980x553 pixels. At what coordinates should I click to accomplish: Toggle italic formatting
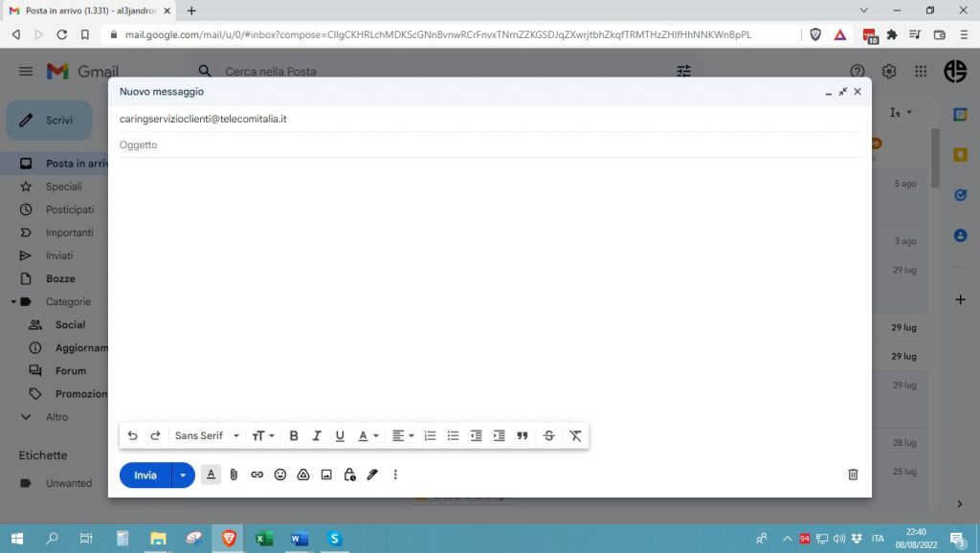(317, 435)
